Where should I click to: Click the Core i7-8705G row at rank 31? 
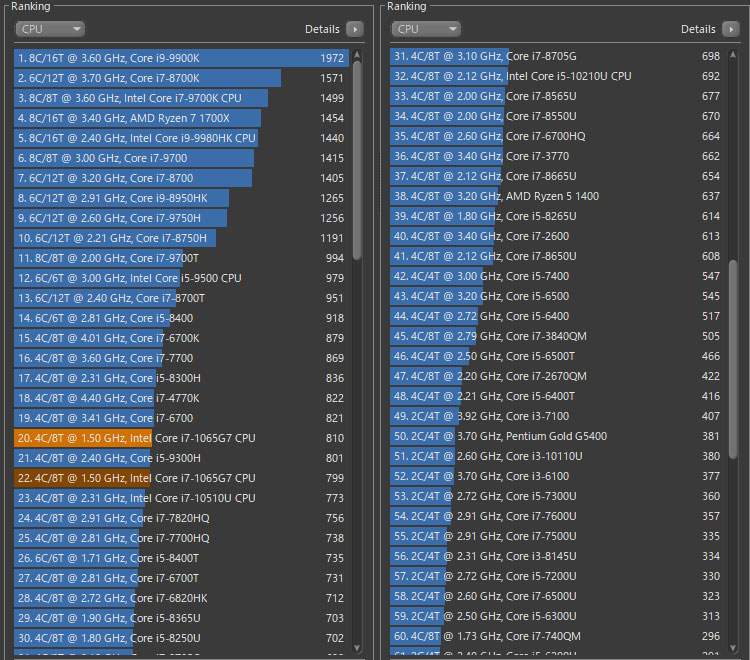coord(555,56)
